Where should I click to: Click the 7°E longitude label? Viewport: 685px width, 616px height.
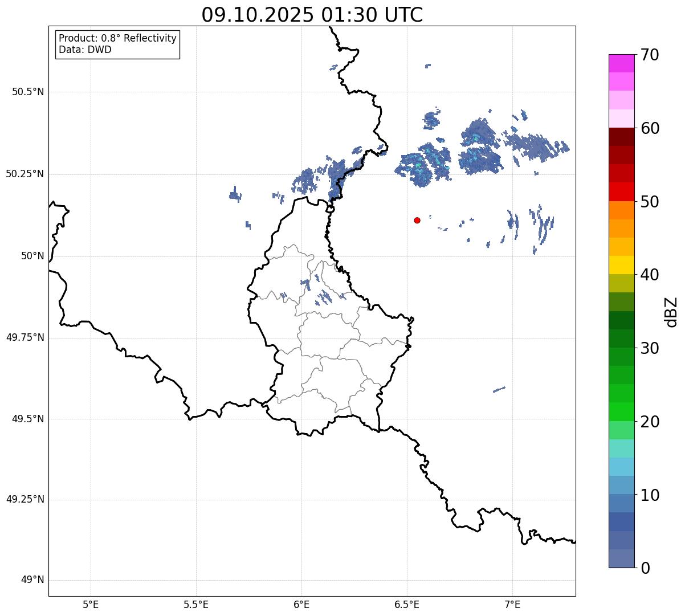[512, 604]
